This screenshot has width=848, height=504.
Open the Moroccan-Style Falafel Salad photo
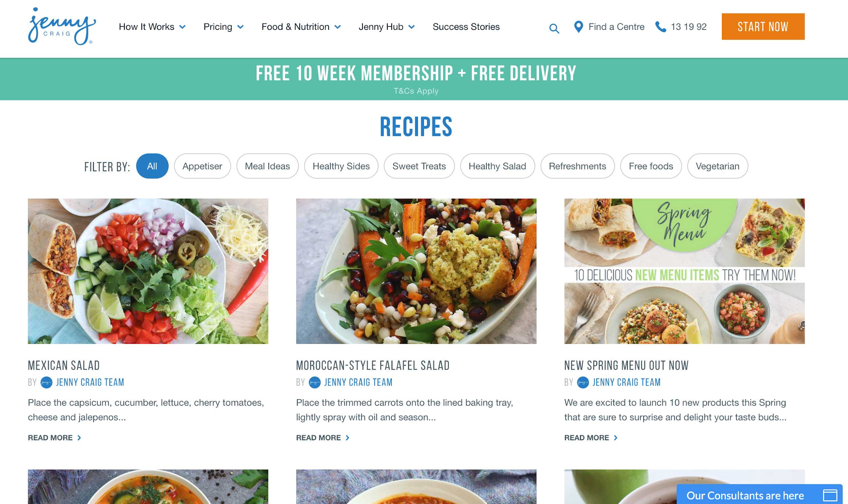tap(416, 271)
